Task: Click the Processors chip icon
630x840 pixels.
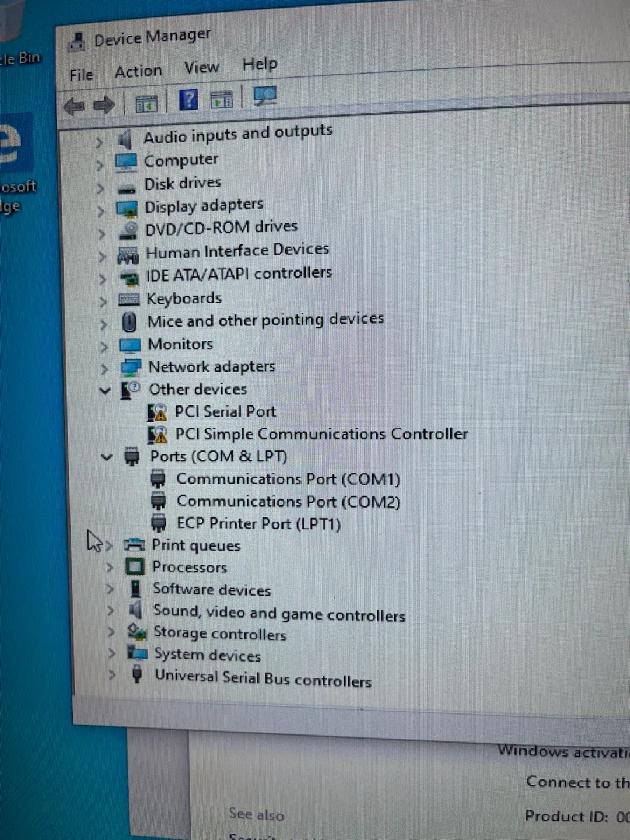Action: point(135,566)
